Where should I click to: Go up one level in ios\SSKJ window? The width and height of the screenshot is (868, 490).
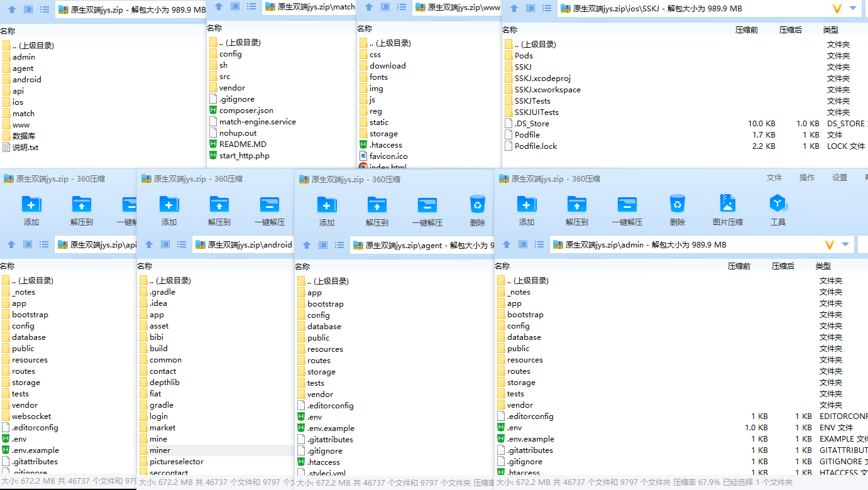click(514, 9)
